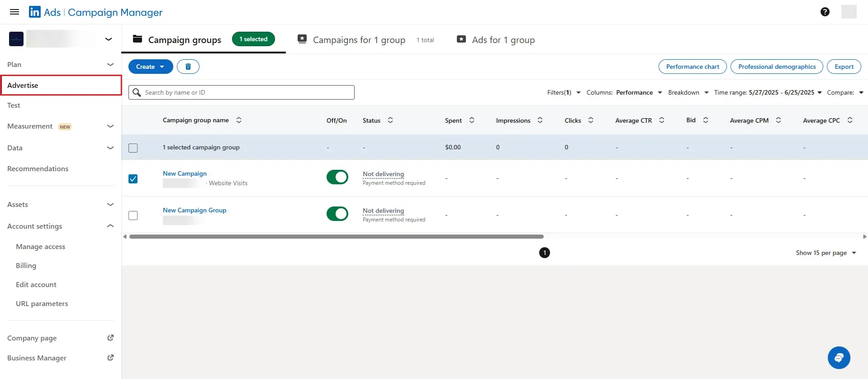This screenshot has height=379, width=868.
Task: Open Edit account settings
Action: point(36,284)
